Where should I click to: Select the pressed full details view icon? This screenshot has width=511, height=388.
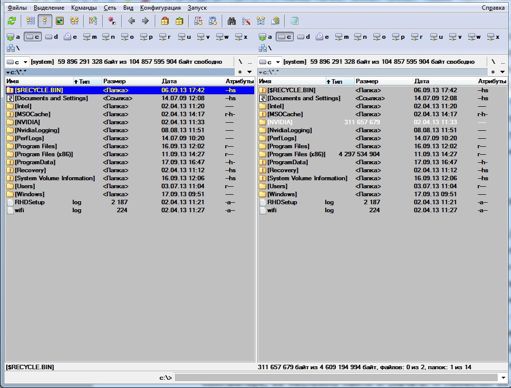point(45,21)
